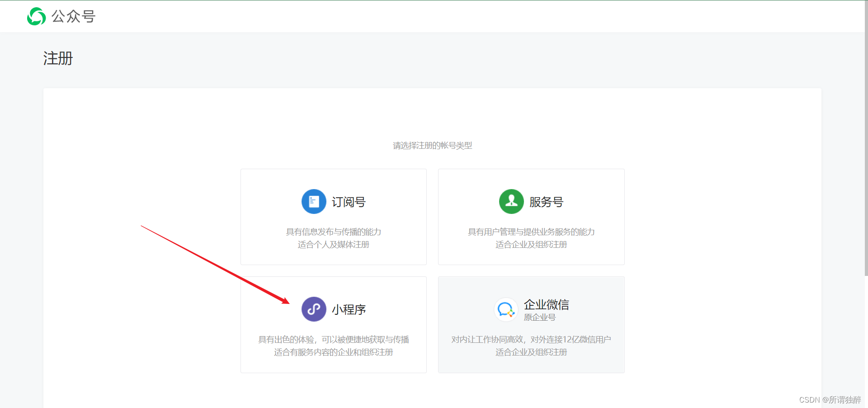Click text 具有信息发布与传播的能力
The width and height of the screenshot is (868, 408).
point(334,232)
